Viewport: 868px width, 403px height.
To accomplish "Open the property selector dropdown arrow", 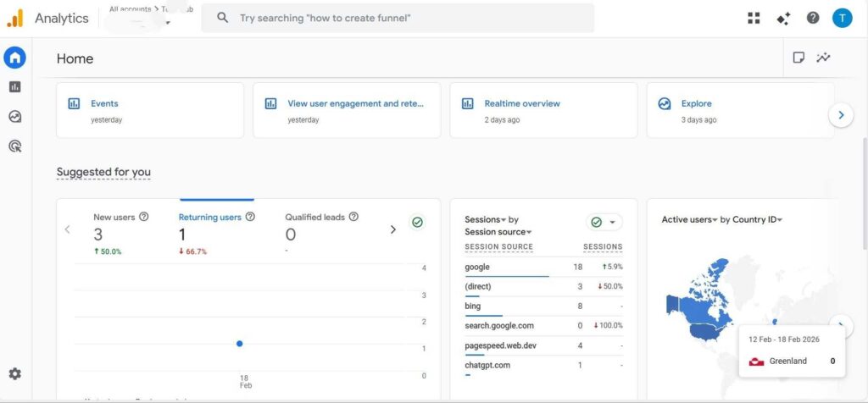I will pos(167,23).
